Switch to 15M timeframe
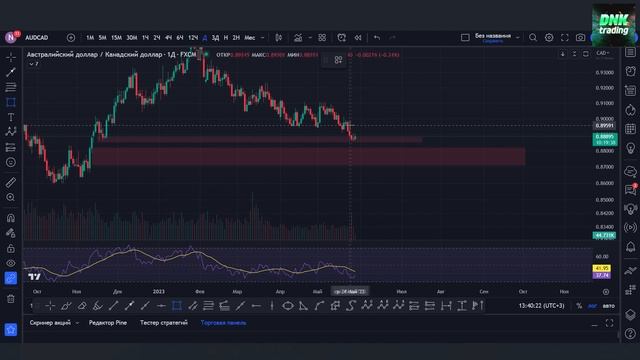 pos(116,38)
